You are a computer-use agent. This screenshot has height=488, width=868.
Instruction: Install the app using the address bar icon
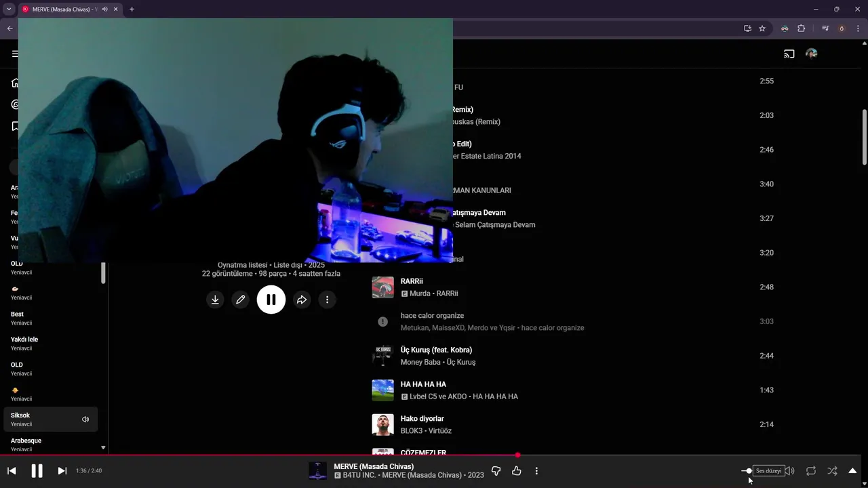click(747, 28)
